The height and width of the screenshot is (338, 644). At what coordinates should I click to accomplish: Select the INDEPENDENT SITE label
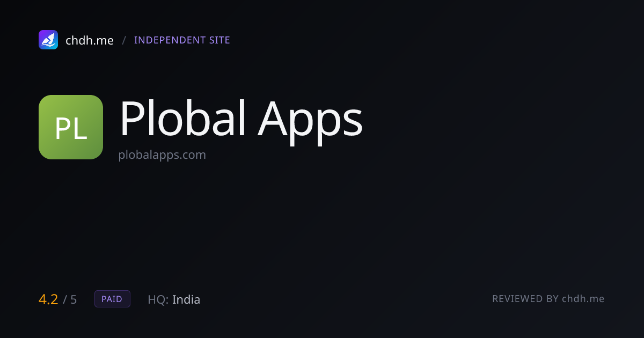(182, 40)
